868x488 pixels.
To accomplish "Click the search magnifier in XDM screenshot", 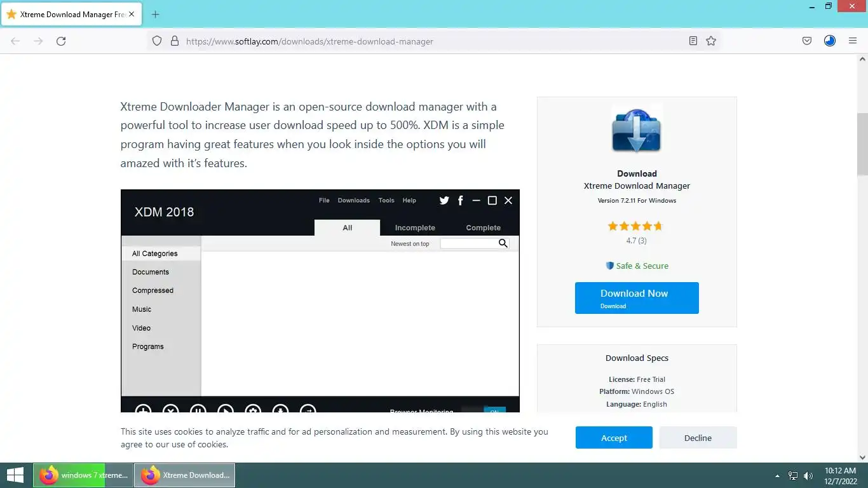I will [503, 243].
